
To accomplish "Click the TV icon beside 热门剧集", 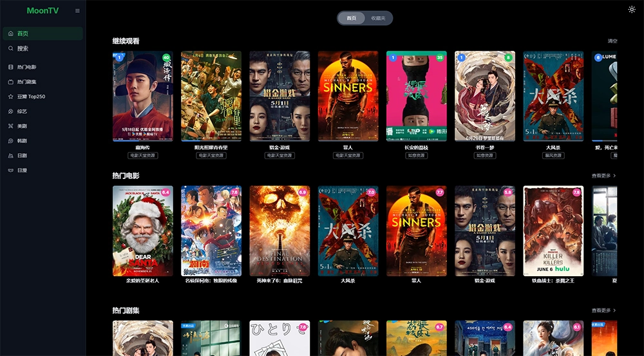I will pyautogui.click(x=11, y=82).
